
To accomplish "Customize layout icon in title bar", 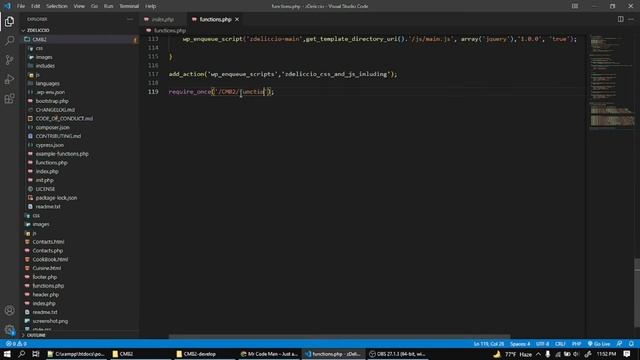I will [575, 6].
